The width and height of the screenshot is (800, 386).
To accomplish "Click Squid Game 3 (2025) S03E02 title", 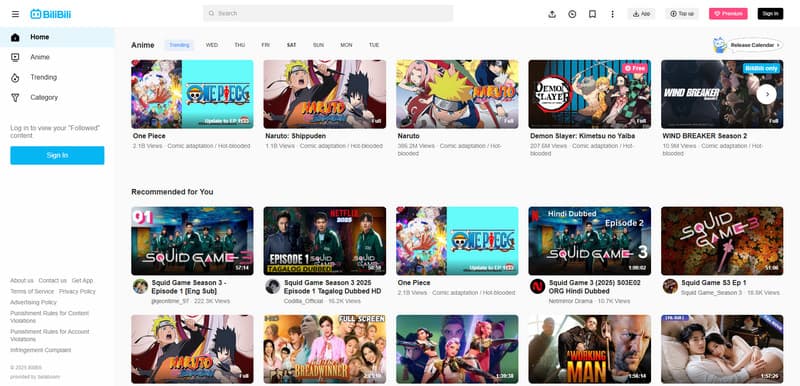I will tap(595, 287).
